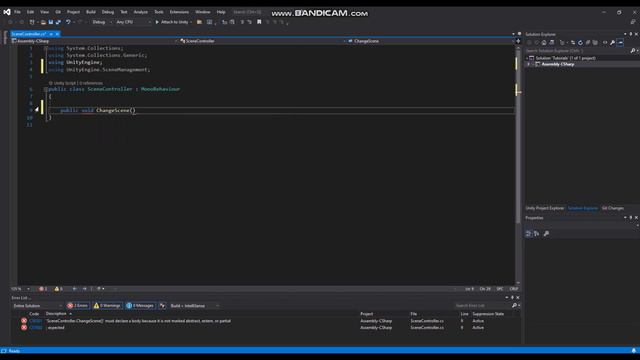
Task: Open the Debug configuration dropdown
Action: pyautogui.click(x=101, y=22)
